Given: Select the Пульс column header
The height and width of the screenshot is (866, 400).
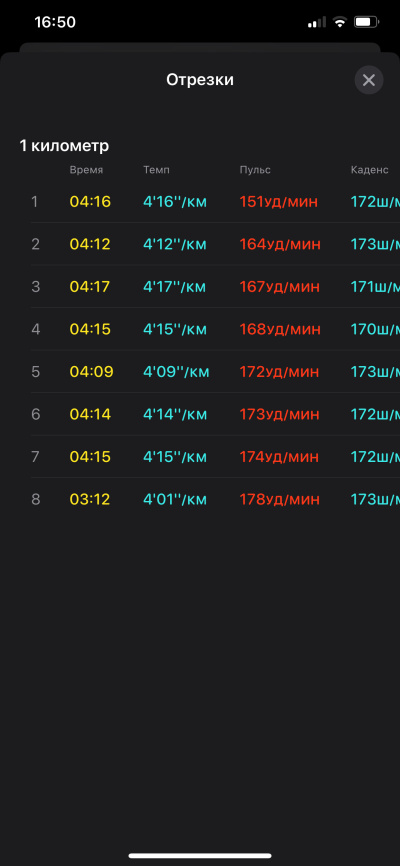Looking at the screenshot, I should point(255,170).
